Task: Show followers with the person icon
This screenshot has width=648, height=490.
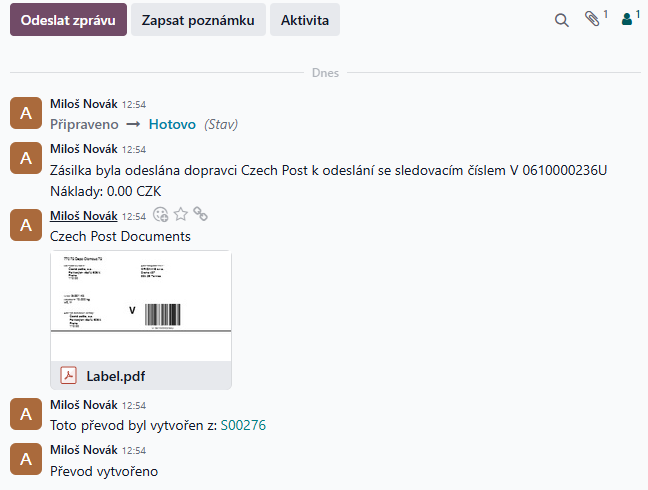Action: tap(626, 19)
